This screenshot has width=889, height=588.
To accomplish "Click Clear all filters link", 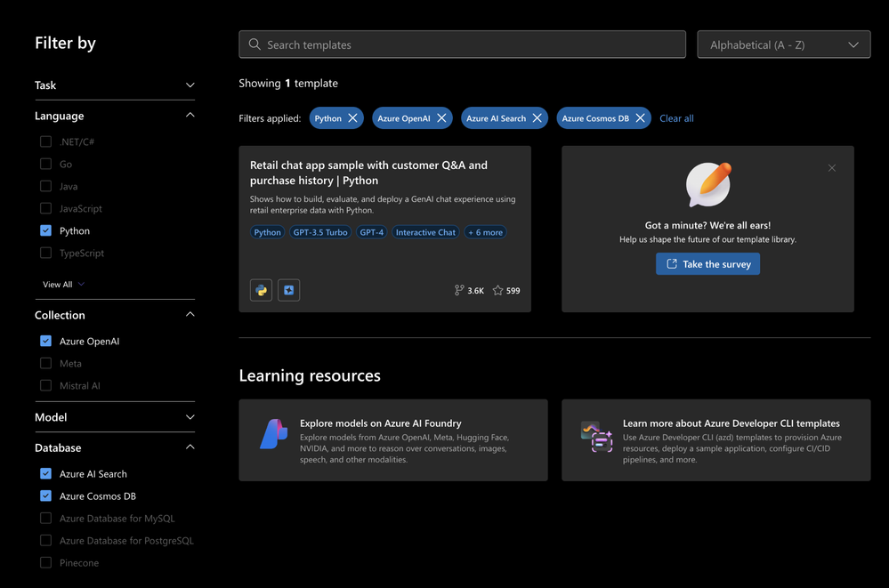I will pos(676,118).
